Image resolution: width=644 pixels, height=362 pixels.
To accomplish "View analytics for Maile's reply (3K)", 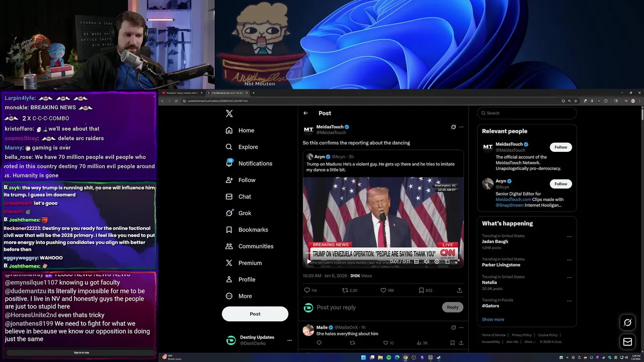I will 422,343.
